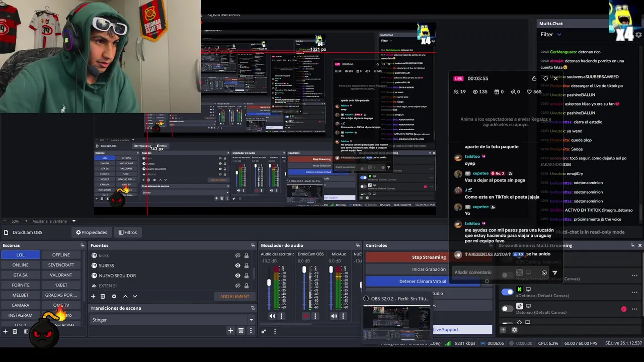Open transition options three-dot menu
The image size is (644, 362).
click(251, 330)
